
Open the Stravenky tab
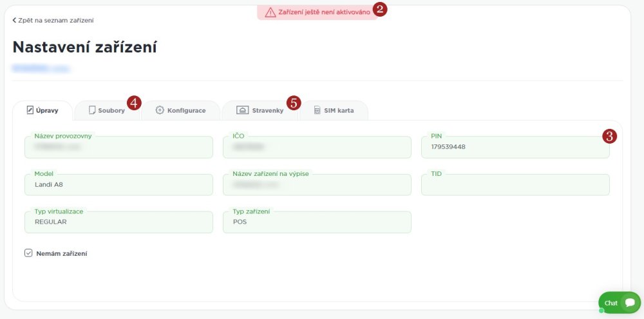[260, 110]
